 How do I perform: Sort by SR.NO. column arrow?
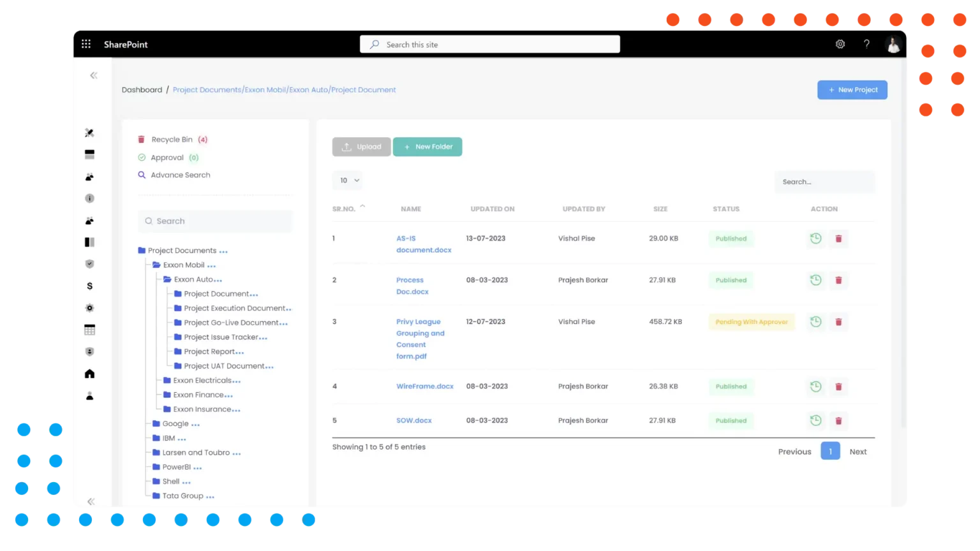click(x=362, y=207)
